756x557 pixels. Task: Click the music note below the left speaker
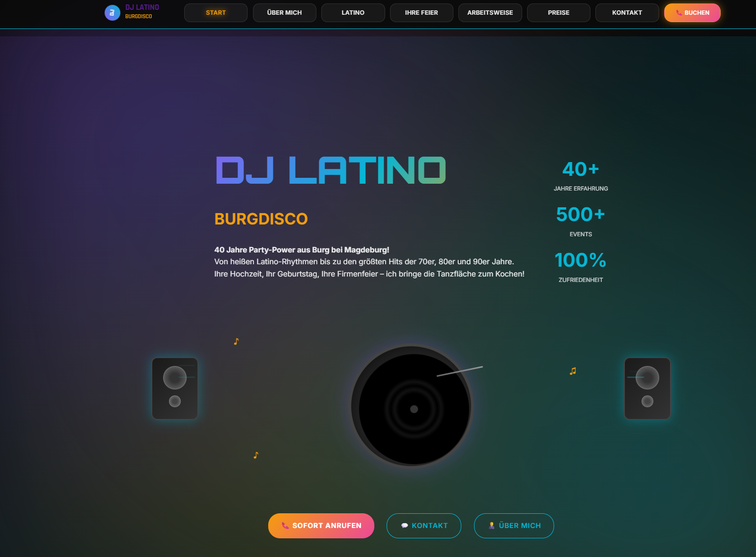point(256,455)
